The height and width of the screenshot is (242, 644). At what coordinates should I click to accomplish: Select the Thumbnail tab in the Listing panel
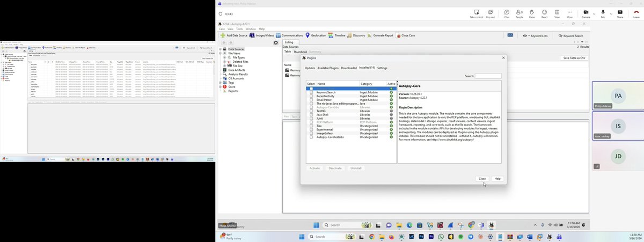[300, 52]
